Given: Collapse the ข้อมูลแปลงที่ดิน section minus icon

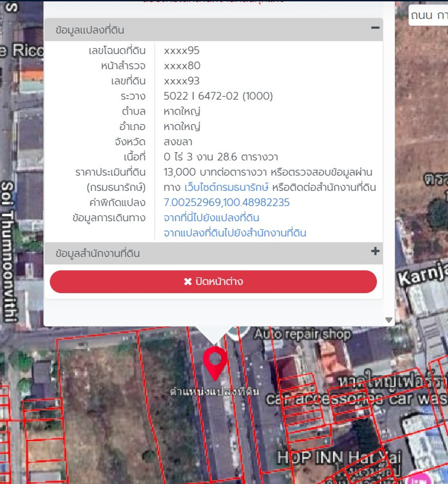Looking at the screenshot, I should click(x=375, y=28).
